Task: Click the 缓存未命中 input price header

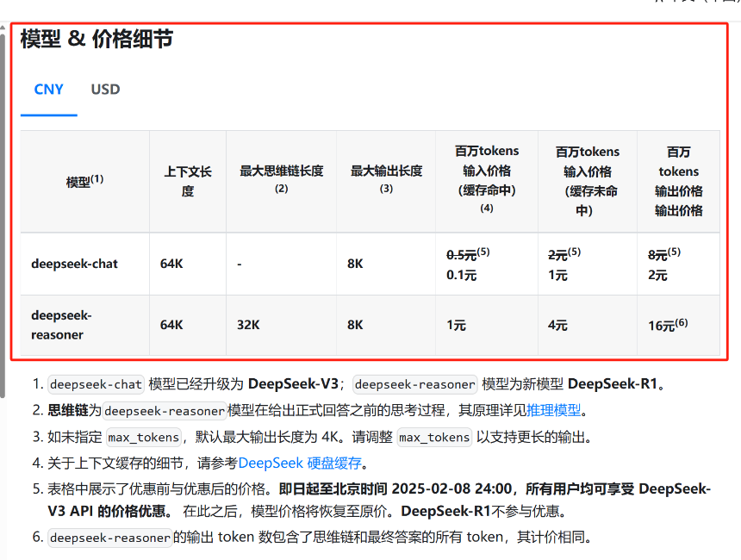Action: (587, 181)
